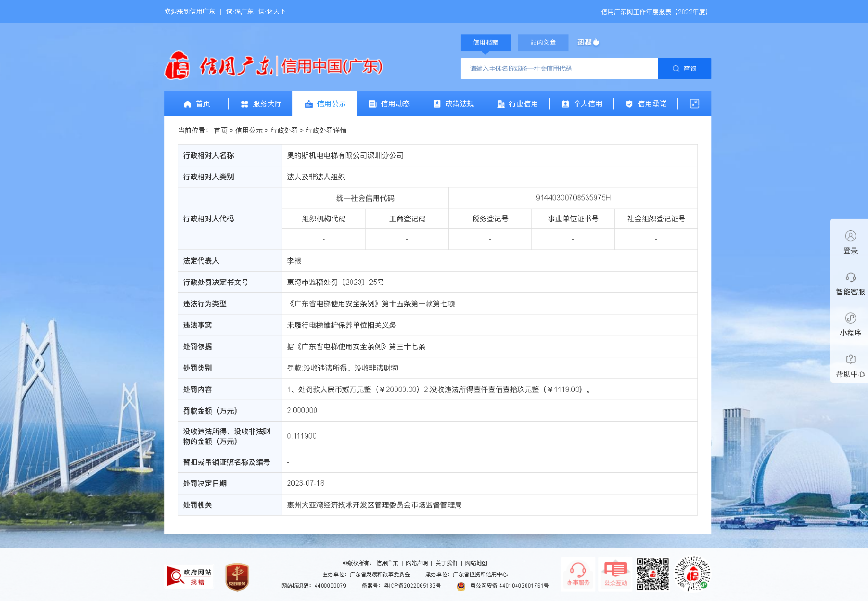Click the square QR code in the footer
The image size is (868, 601).
[653, 574]
